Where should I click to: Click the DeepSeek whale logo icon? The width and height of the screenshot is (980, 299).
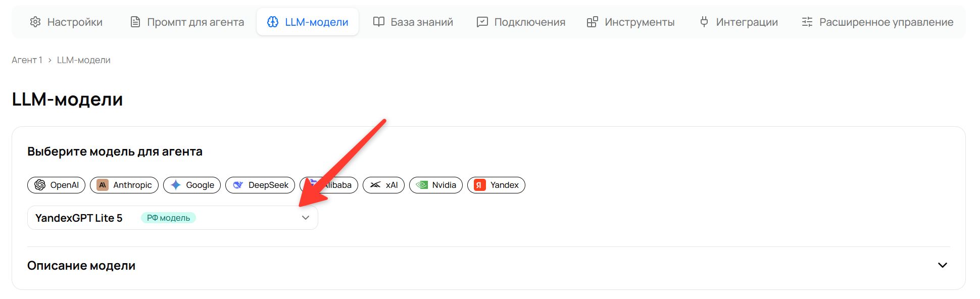click(x=238, y=185)
